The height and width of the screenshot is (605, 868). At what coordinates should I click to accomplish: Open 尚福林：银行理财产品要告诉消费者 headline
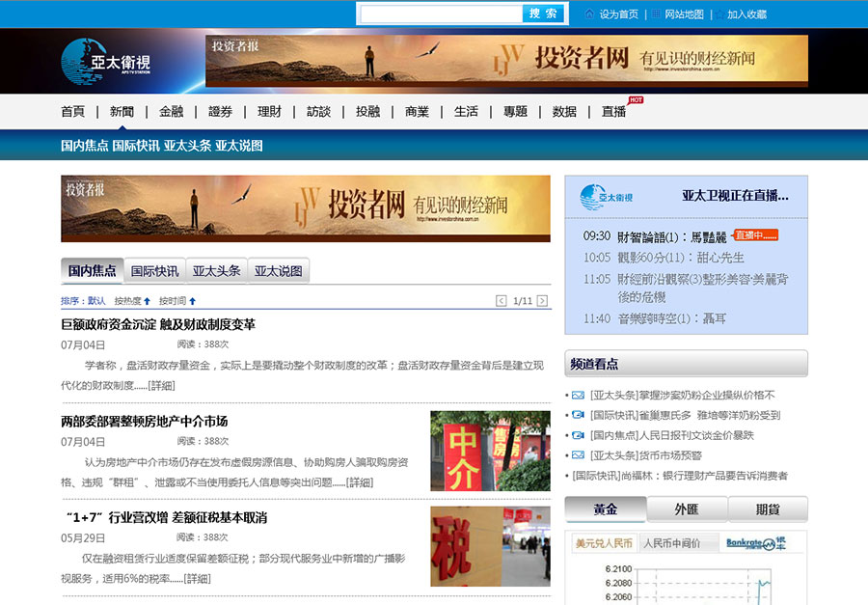[x=680, y=476]
